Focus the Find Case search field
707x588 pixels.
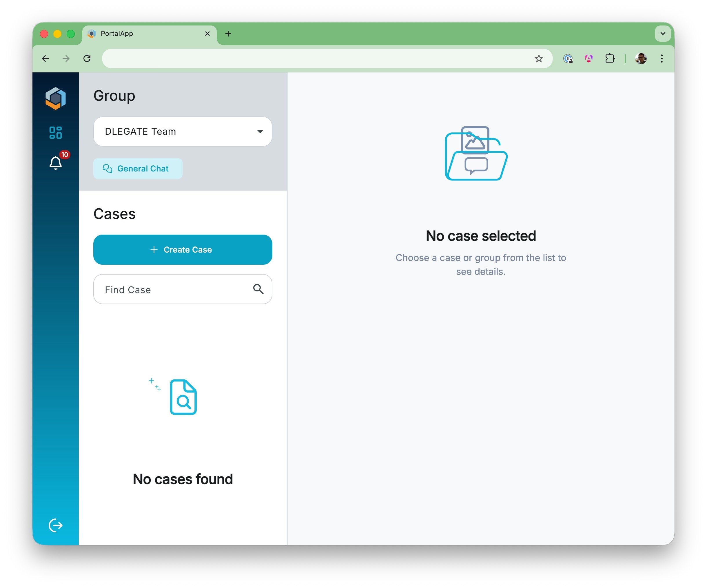pyautogui.click(x=183, y=289)
